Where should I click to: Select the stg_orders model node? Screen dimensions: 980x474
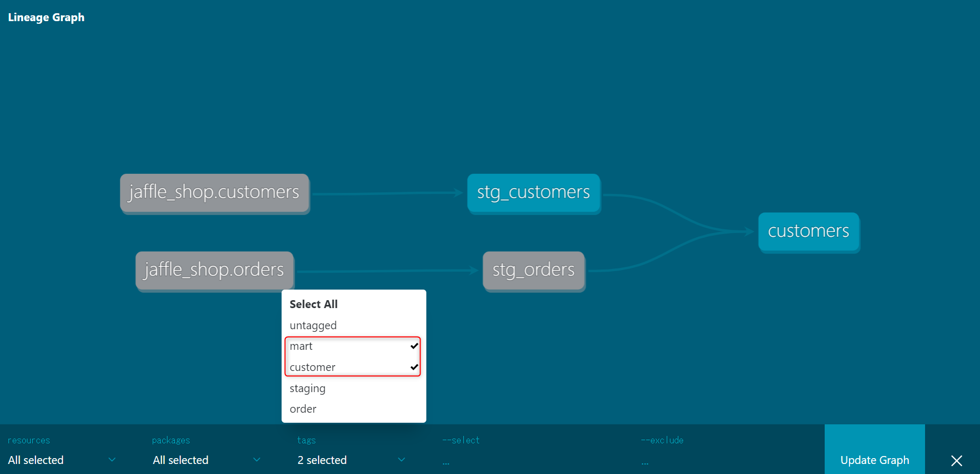534,270
